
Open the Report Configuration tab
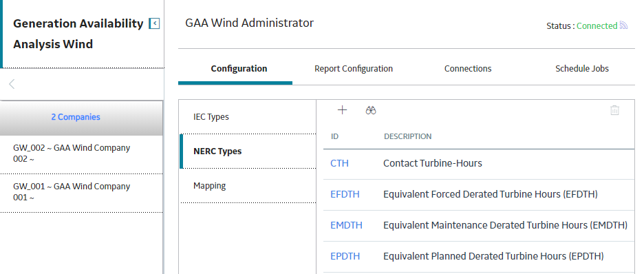pyautogui.click(x=354, y=69)
